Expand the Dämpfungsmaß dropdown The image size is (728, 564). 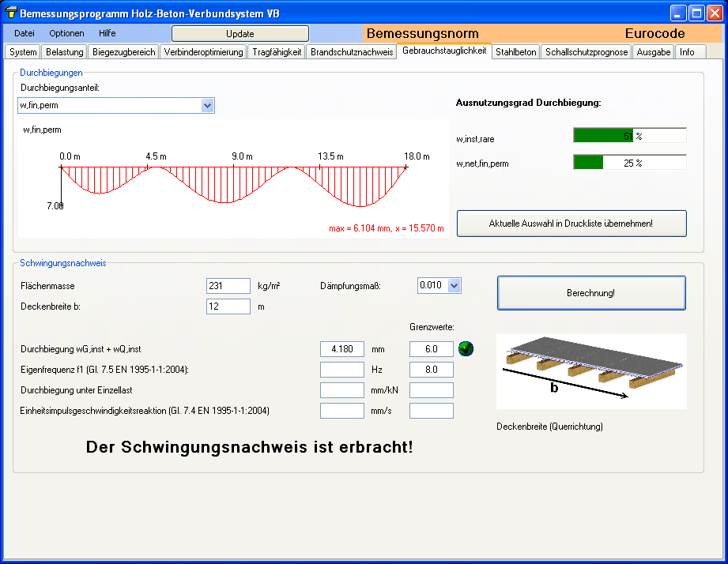point(454,286)
